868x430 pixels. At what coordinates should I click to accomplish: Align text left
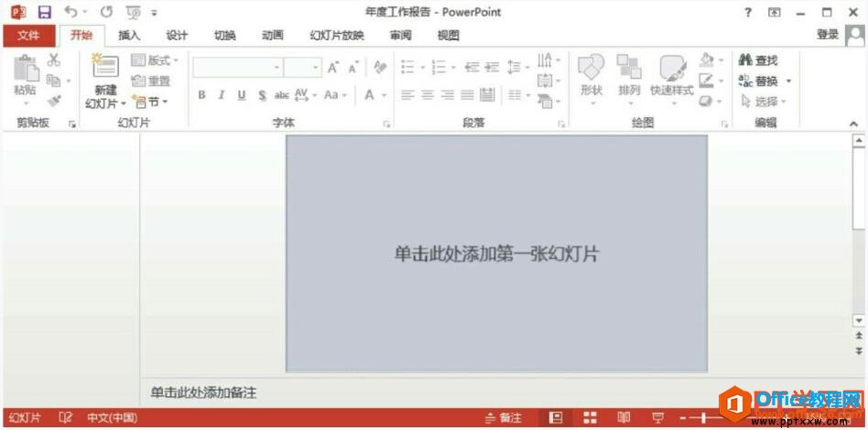[x=407, y=95]
